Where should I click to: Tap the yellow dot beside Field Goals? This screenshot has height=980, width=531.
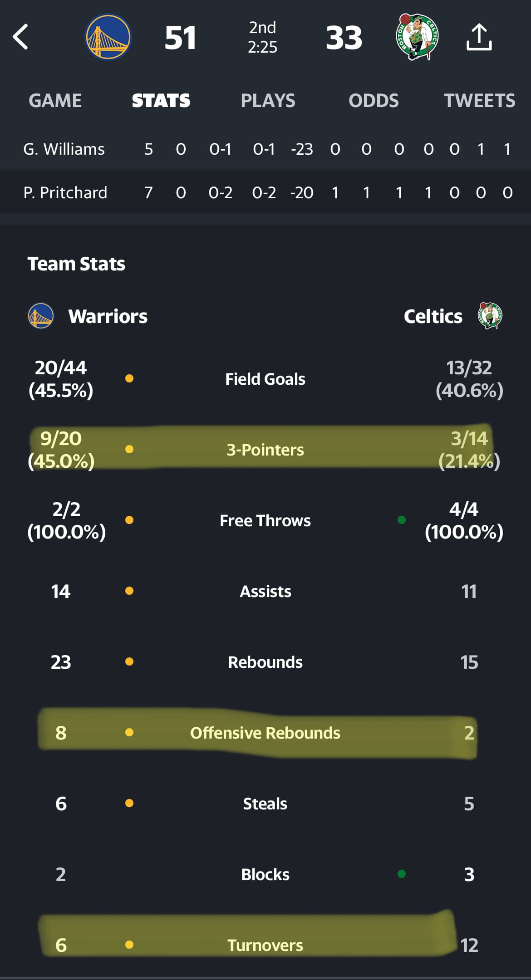click(x=129, y=378)
